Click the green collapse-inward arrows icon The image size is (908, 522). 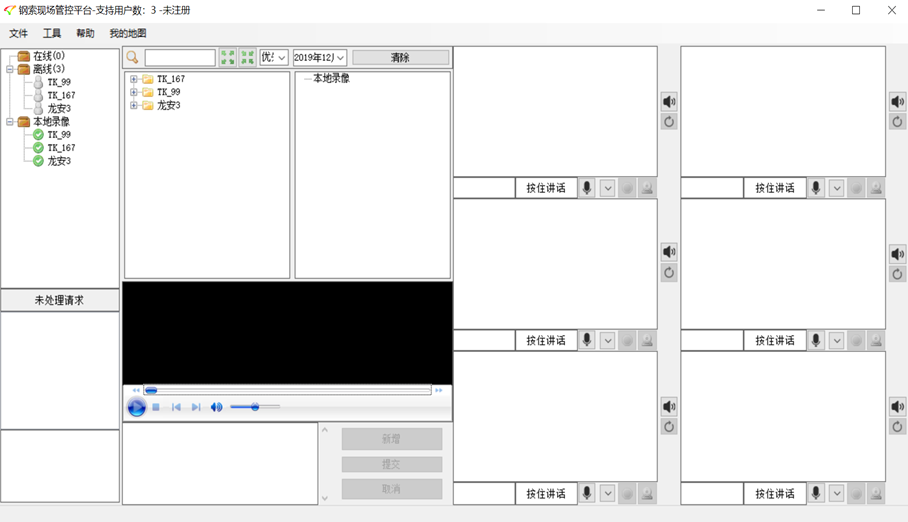247,57
